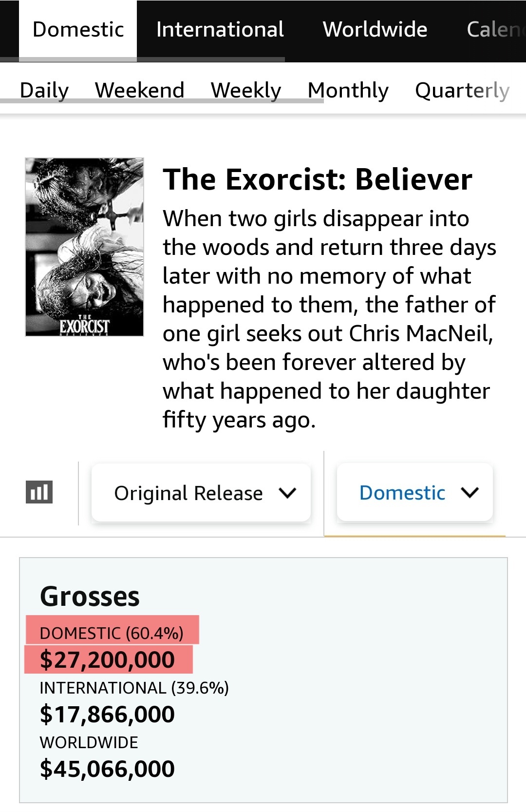Click the Original Release chevron arrow
The image size is (526, 812).
pos(287,493)
